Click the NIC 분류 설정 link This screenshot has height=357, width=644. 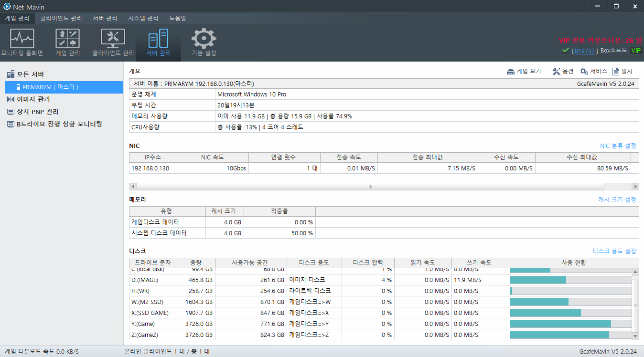click(x=618, y=146)
